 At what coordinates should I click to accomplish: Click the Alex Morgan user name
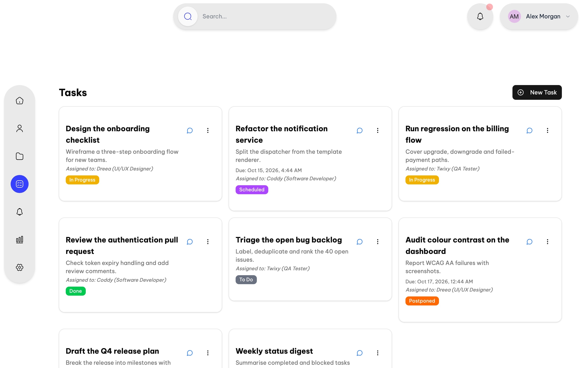click(x=543, y=16)
